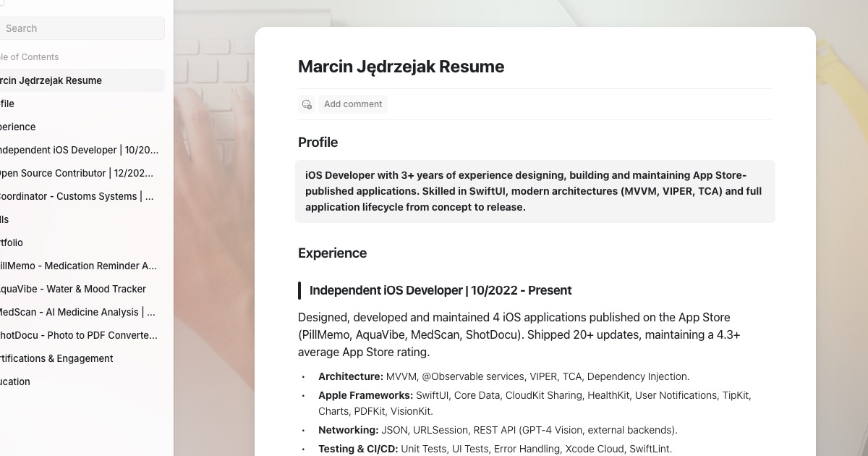Viewport: 868px width, 456px height.
Task: Add an emoji reaction to the document
Action: (x=307, y=104)
